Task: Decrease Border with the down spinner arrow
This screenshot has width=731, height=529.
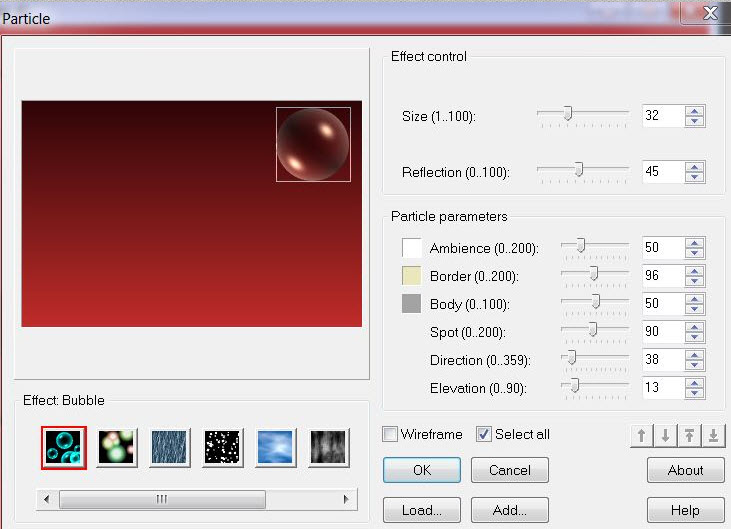Action: point(695,281)
